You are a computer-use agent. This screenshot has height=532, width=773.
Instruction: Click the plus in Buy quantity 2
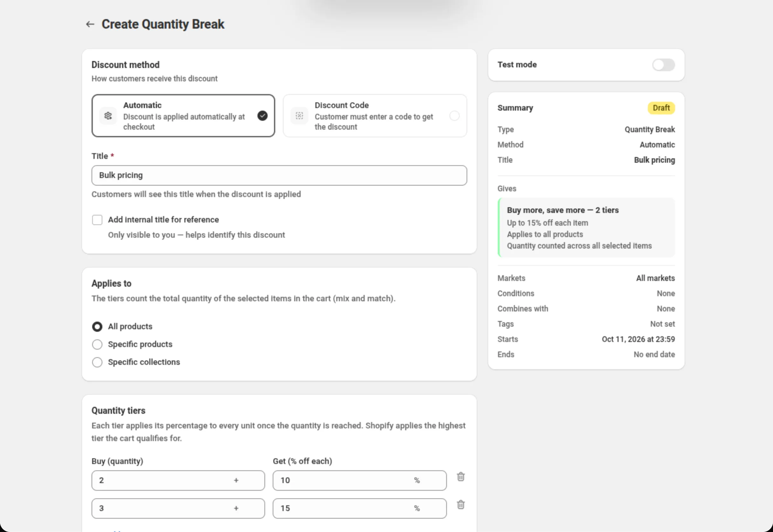(236, 480)
